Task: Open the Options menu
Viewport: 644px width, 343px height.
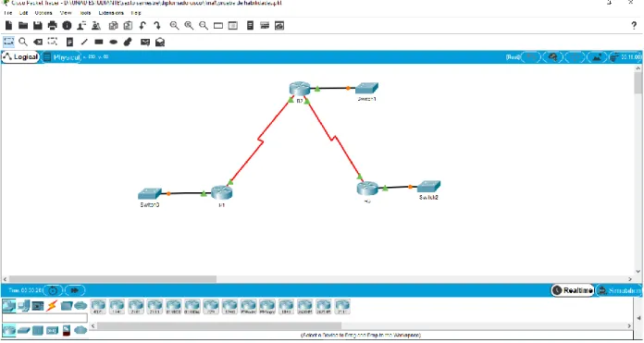Action: click(43, 13)
